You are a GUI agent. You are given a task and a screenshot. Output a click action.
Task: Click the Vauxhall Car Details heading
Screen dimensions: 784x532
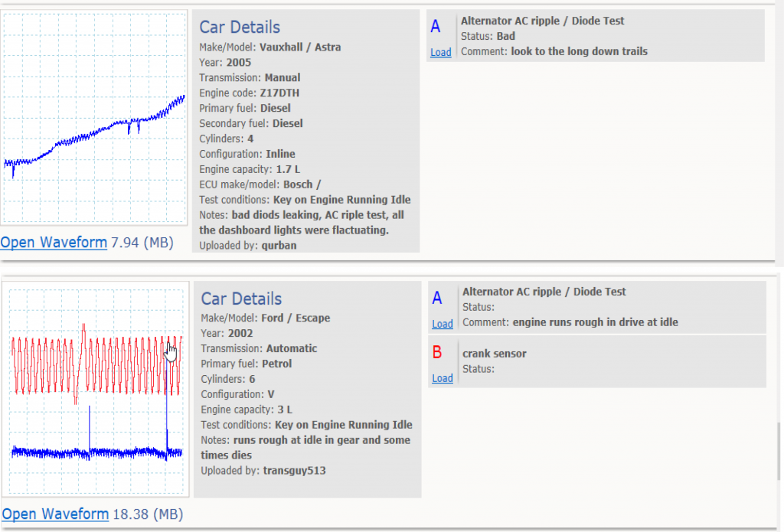pos(240,28)
